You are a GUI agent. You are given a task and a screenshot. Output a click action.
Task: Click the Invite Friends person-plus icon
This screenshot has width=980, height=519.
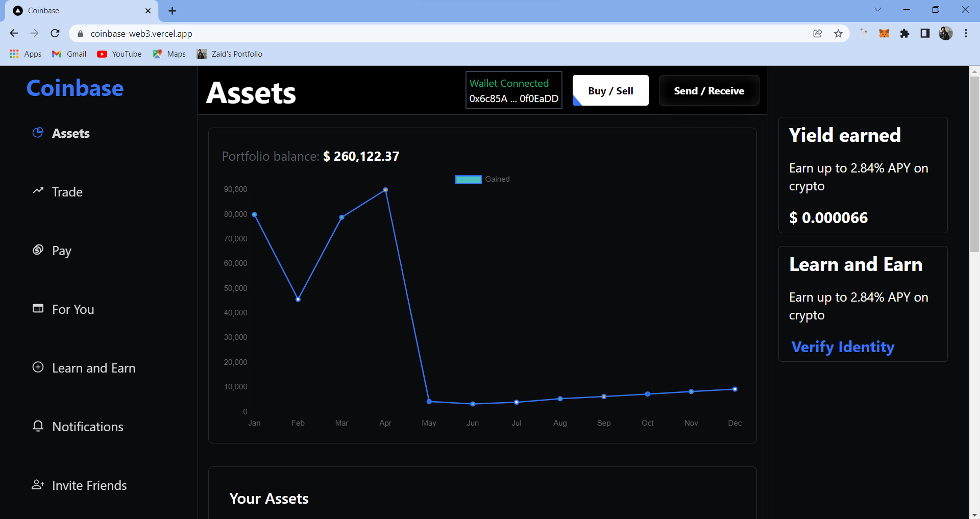[38, 484]
